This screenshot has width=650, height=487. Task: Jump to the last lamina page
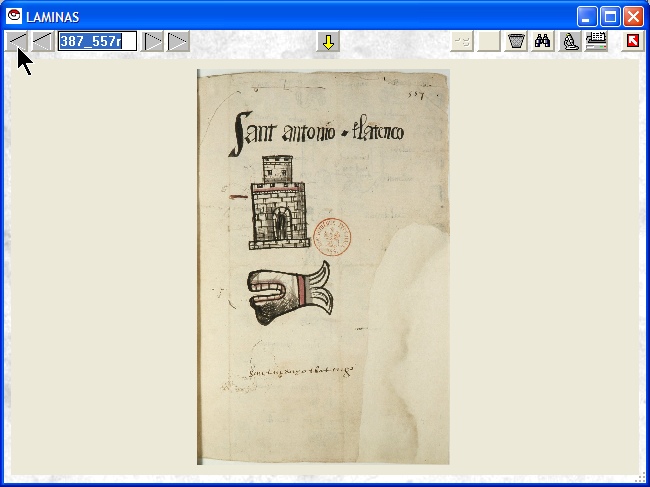178,41
